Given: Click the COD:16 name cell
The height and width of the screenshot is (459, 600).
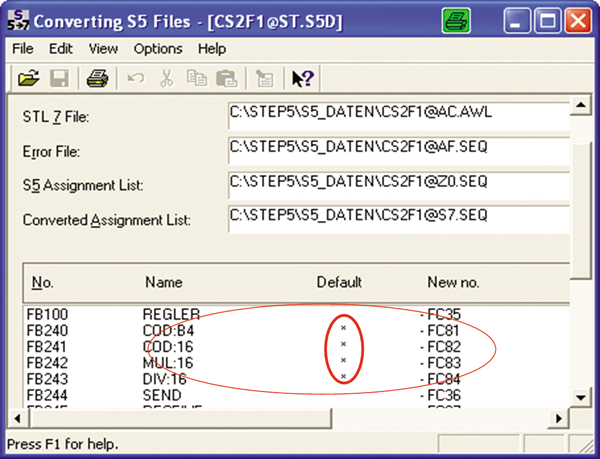Looking at the screenshot, I should pyautogui.click(x=168, y=347).
